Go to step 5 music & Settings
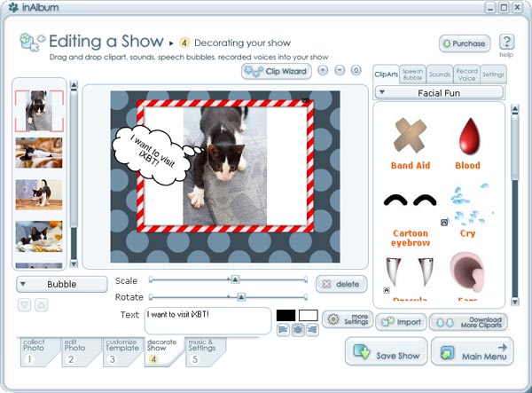Image resolution: width=532 pixels, height=393 pixels. click(x=205, y=352)
